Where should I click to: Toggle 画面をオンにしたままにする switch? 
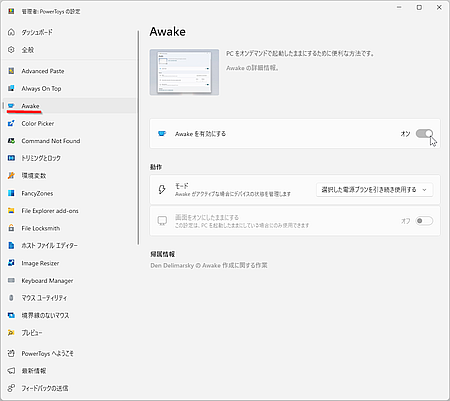click(424, 221)
